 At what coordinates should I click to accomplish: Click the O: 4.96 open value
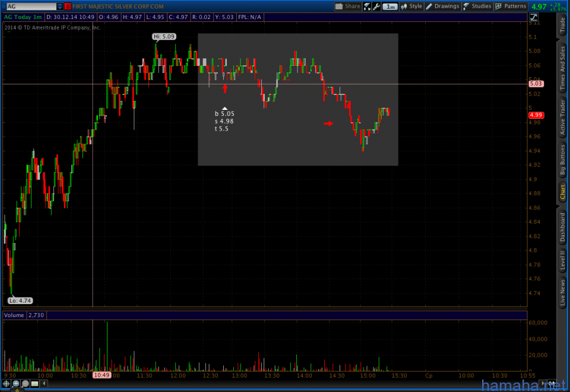(x=108, y=17)
